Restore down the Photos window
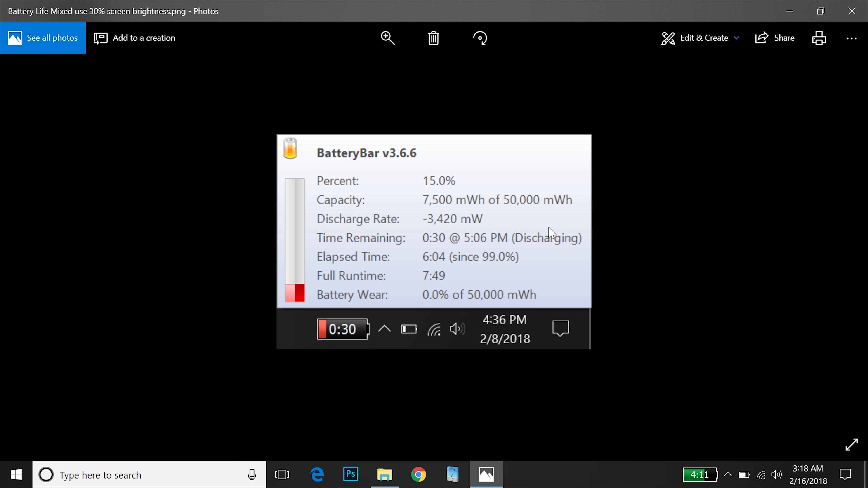This screenshot has height=488, width=868. pyautogui.click(x=821, y=11)
